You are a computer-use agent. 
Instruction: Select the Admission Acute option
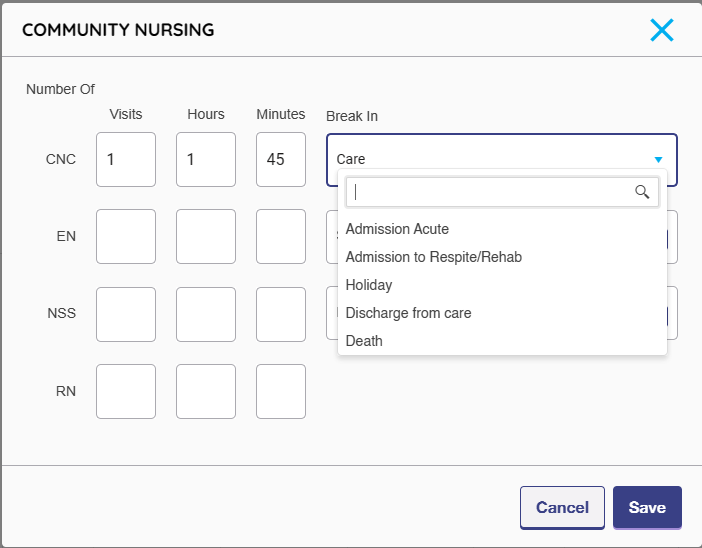397,229
